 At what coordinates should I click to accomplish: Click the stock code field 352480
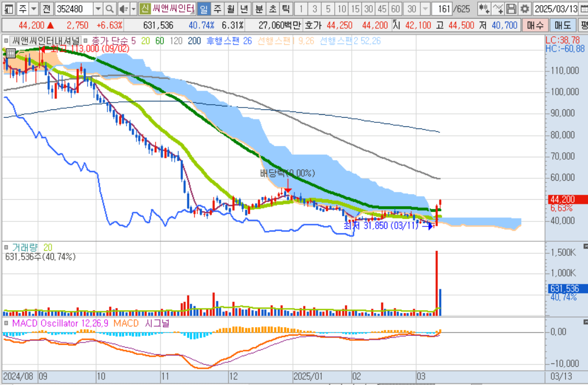(74, 8)
